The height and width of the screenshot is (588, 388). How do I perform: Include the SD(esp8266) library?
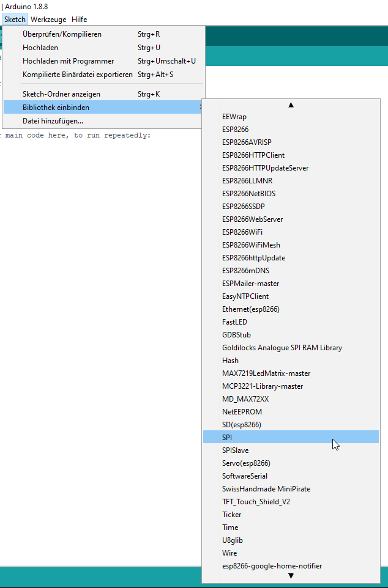click(x=291, y=425)
